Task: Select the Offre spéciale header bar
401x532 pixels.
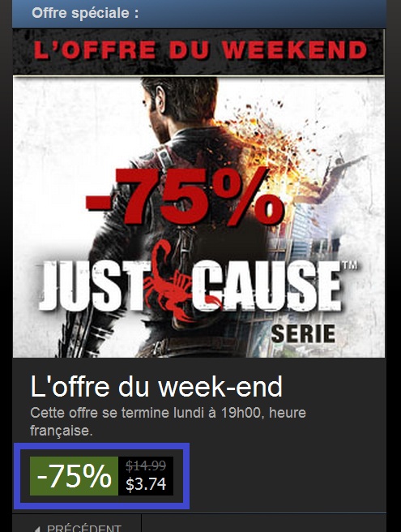Action: 199,14
